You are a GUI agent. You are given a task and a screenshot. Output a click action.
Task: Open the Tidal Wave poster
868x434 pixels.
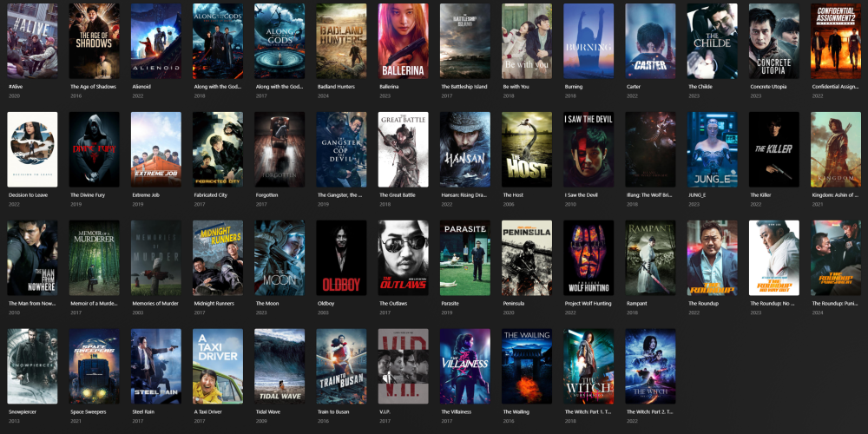pos(279,366)
